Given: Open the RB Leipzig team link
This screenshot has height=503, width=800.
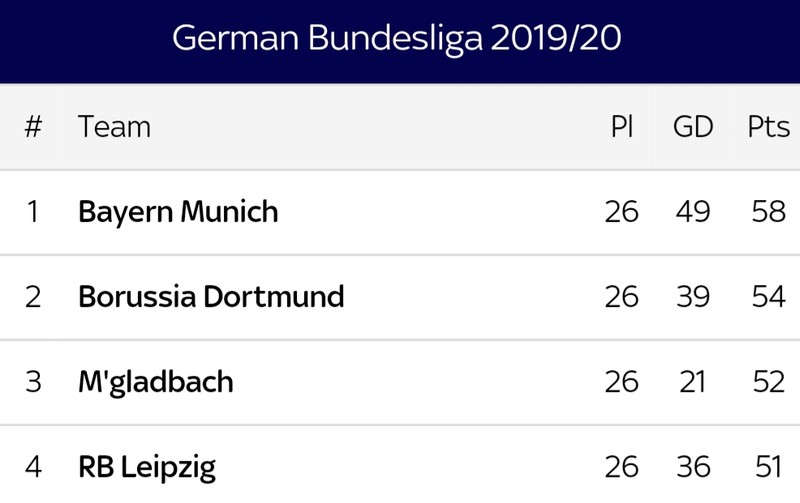Looking at the screenshot, I should tap(147, 468).
